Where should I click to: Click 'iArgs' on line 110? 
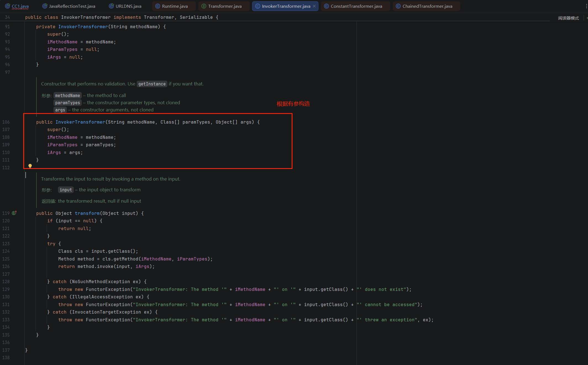click(x=54, y=152)
